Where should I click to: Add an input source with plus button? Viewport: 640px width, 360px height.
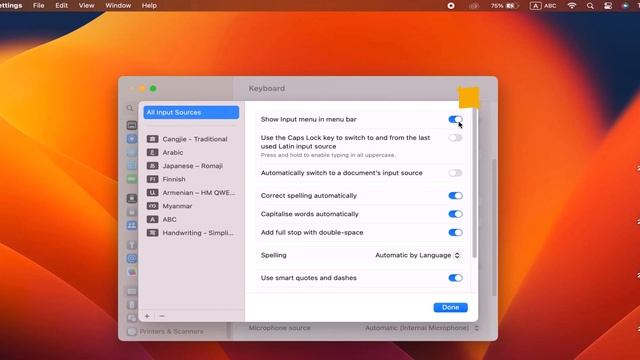[147, 316]
